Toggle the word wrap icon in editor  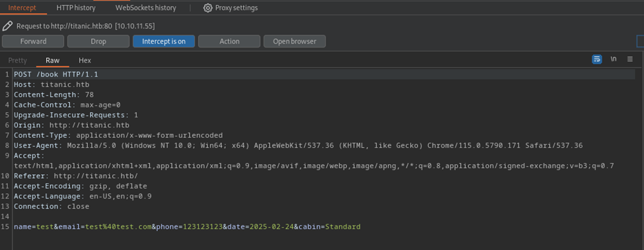click(x=596, y=59)
